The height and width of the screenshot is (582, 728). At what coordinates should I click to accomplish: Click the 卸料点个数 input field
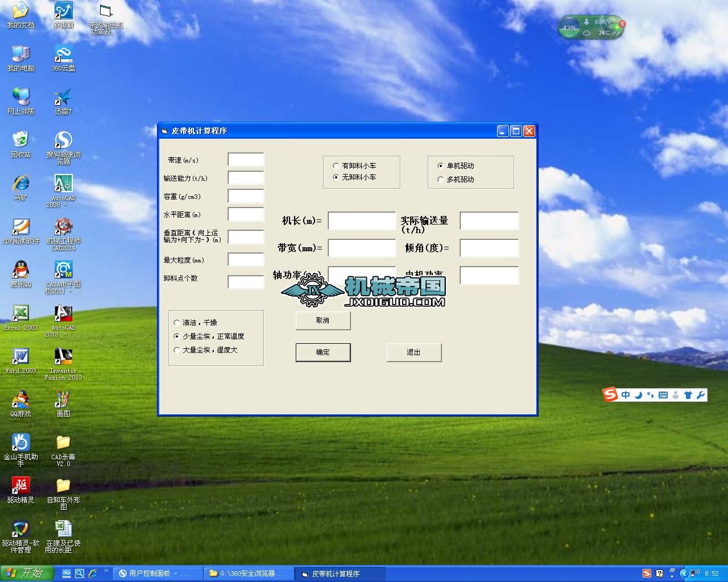(246, 282)
